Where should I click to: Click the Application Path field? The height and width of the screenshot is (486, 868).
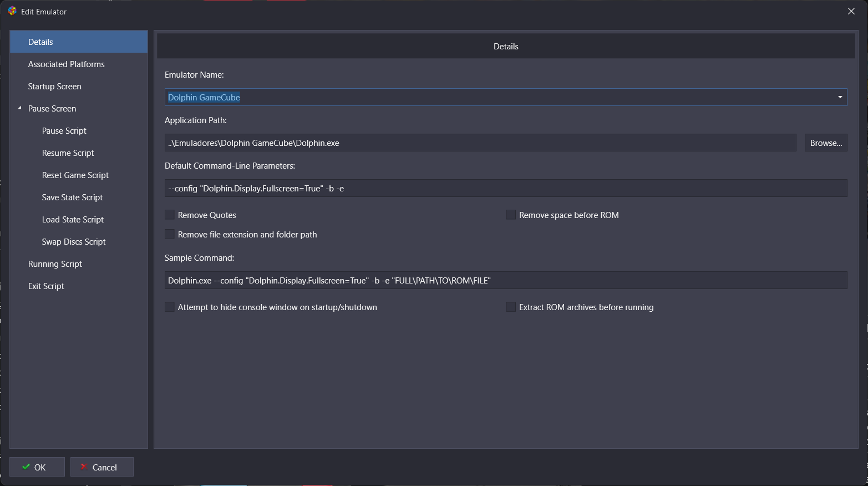click(480, 143)
